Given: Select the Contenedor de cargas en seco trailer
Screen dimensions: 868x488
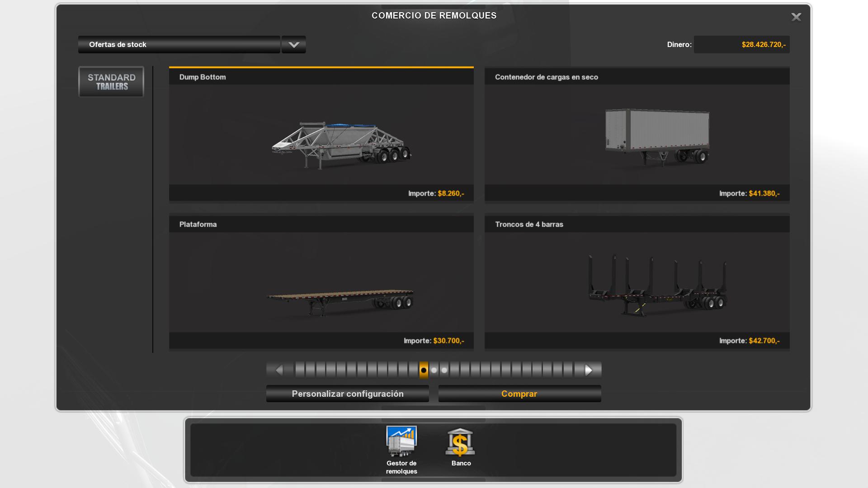Looking at the screenshot, I should pos(657,136).
